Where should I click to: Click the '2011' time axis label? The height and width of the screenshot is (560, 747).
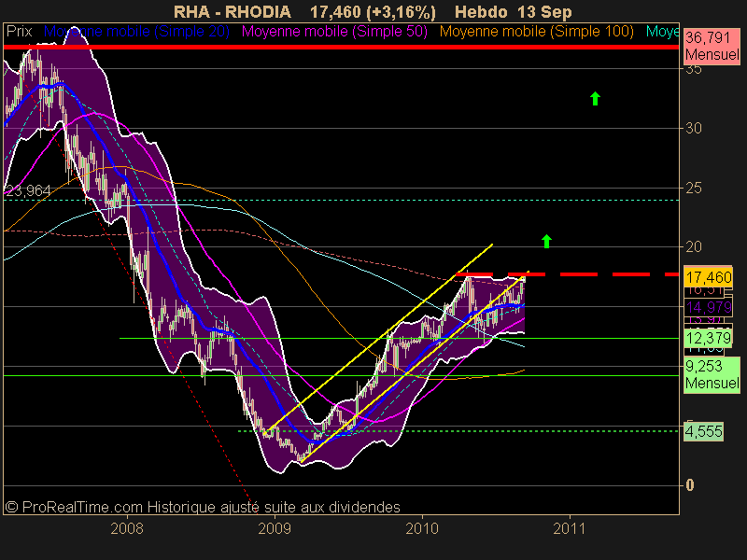pyautogui.click(x=570, y=528)
